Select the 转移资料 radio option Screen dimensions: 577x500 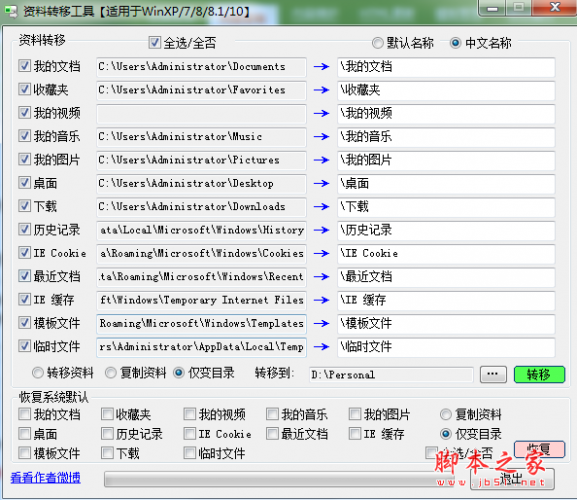coord(38,373)
